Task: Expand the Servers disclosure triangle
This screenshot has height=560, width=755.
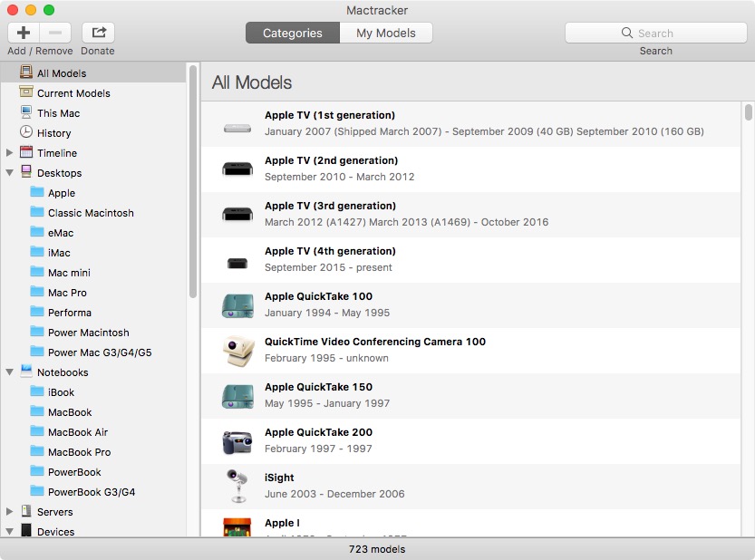Action: [9, 512]
